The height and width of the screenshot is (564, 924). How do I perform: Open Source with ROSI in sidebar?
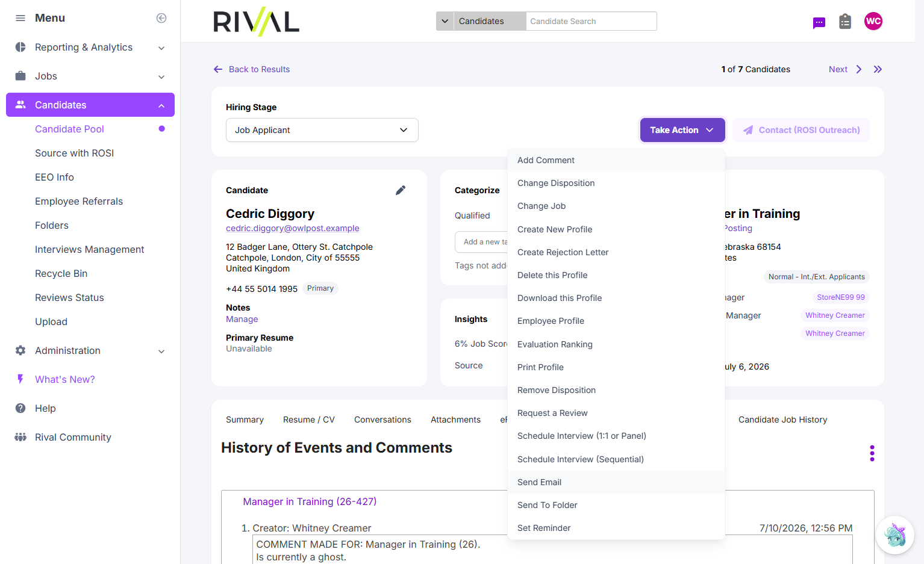75,153
